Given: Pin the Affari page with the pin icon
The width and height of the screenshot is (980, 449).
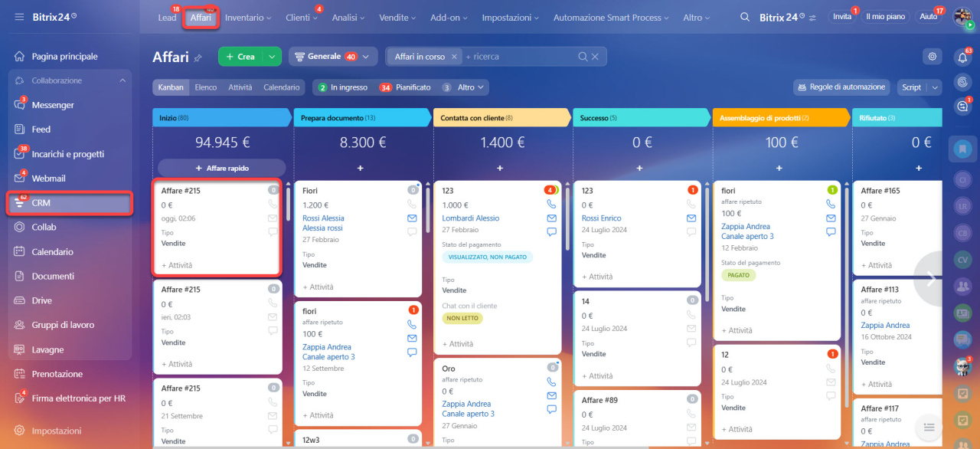Looking at the screenshot, I should [x=198, y=57].
